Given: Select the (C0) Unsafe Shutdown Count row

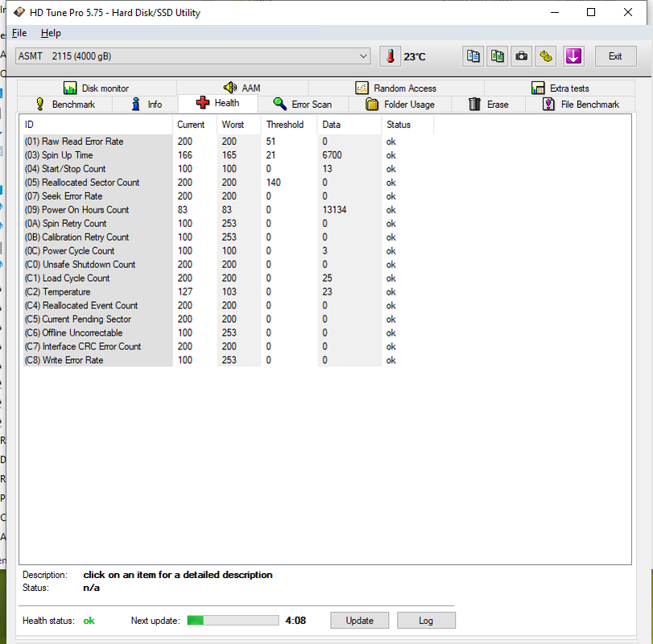Looking at the screenshot, I should coord(228,264).
